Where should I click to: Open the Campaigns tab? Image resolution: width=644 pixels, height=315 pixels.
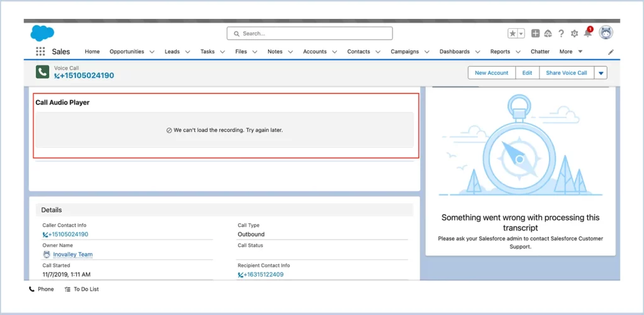[x=404, y=52]
